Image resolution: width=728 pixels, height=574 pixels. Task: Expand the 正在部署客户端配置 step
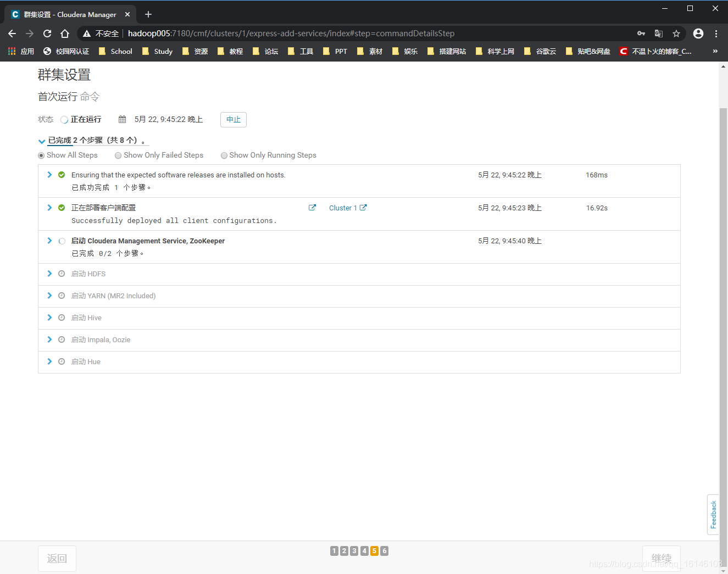(49, 208)
